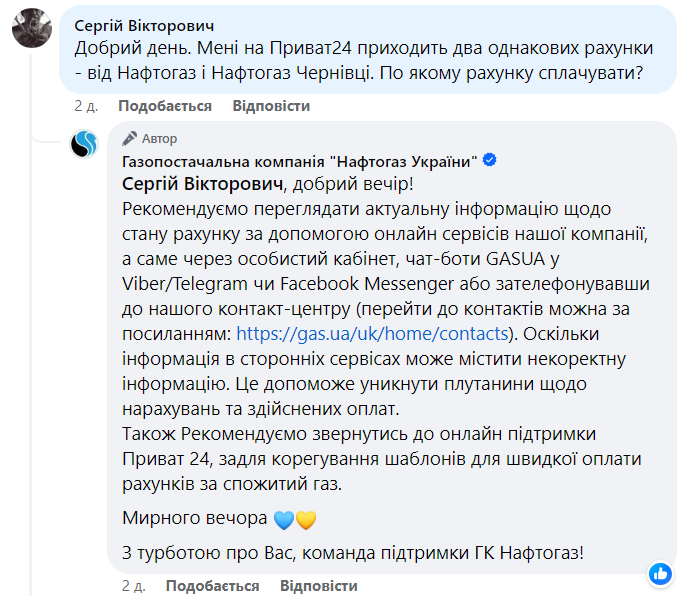Like Сергій Вікторович's original comment
699x596 pixels.
pos(164,106)
